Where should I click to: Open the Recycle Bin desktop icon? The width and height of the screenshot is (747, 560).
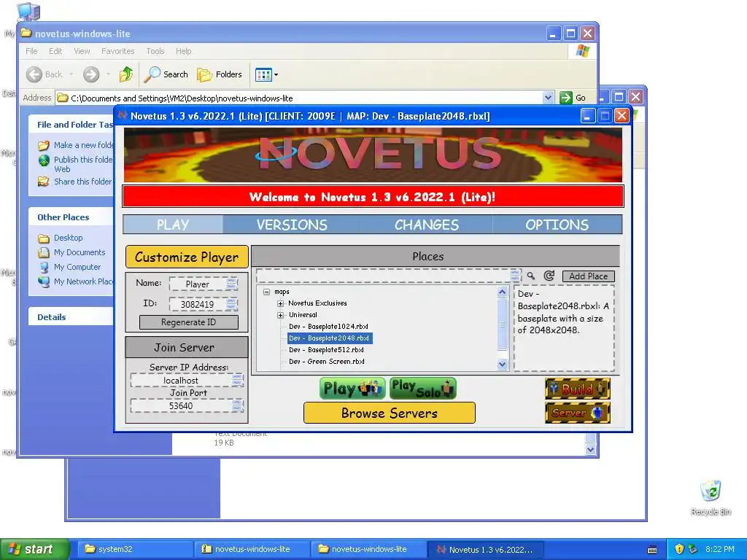tap(711, 497)
